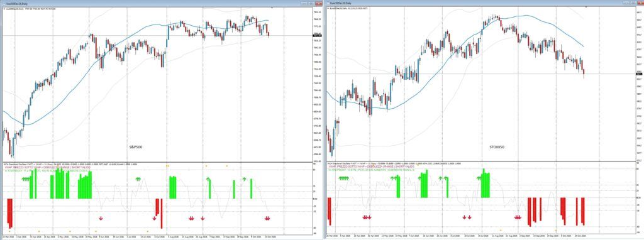Select the STOXX50 text label on chart
Image resolution: width=644 pixels, height=240 pixels.
(497, 146)
